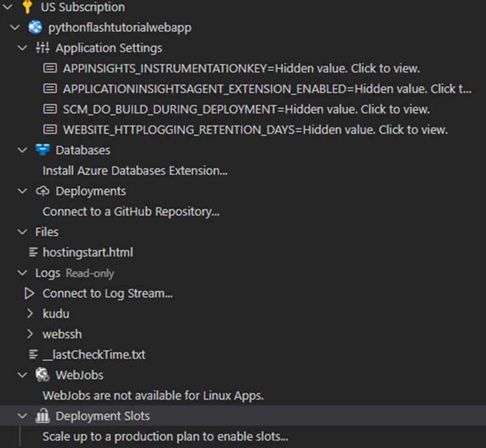Select the Logs Read-only label
Screen dimensions: 486x448
coord(75,273)
